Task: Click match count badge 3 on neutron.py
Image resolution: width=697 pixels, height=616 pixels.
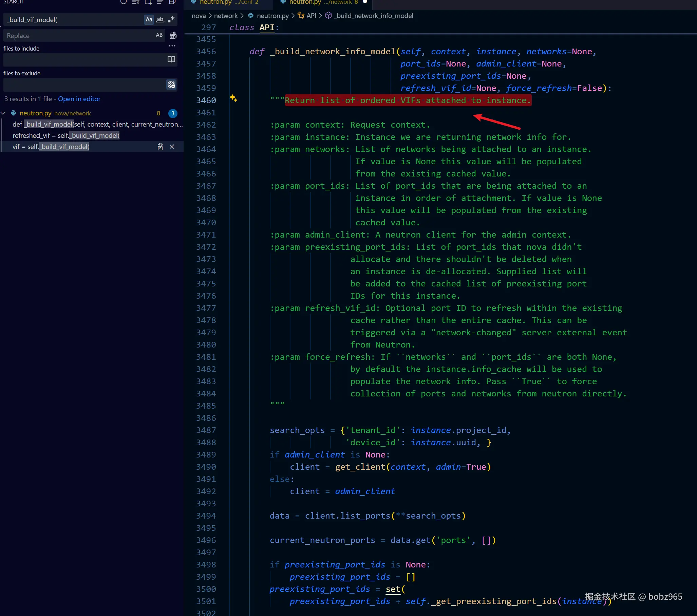Action: point(173,113)
